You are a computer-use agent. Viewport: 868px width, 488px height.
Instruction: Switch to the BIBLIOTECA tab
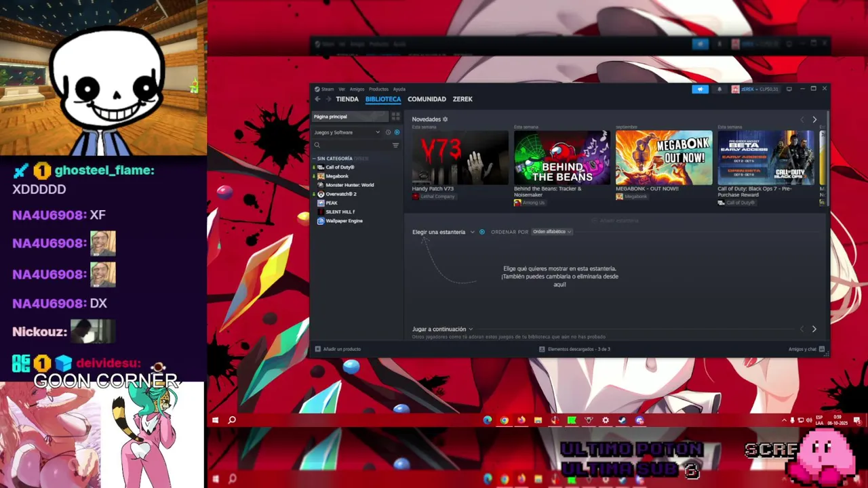tap(383, 99)
